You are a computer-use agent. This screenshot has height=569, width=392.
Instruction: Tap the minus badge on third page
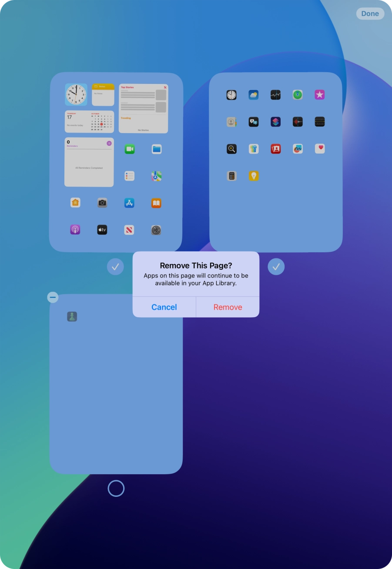click(53, 297)
